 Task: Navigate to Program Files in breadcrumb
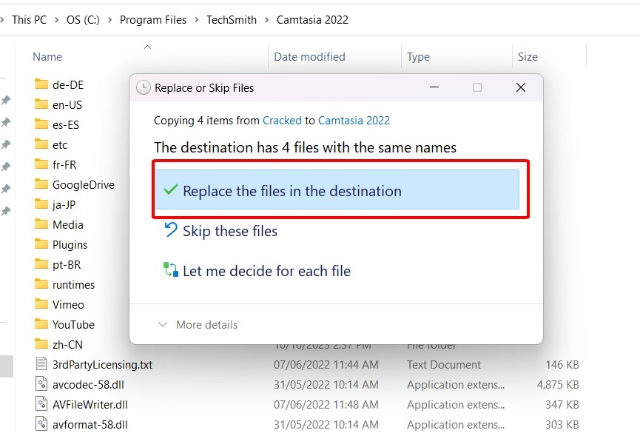click(153, 20)
